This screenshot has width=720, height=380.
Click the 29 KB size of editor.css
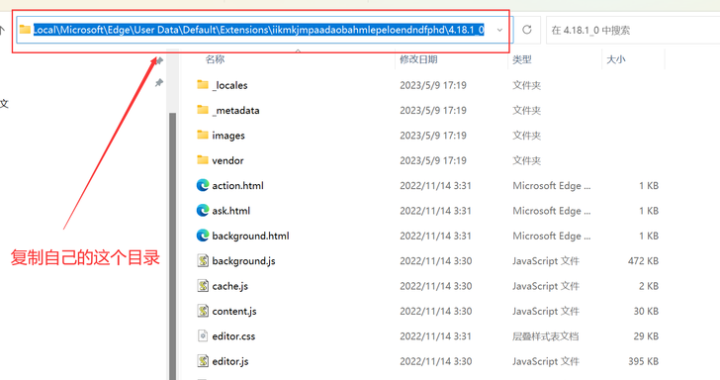[646, 336]
